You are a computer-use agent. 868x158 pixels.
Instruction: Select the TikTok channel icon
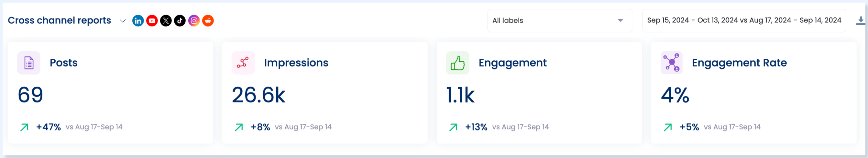coord(180,20)
